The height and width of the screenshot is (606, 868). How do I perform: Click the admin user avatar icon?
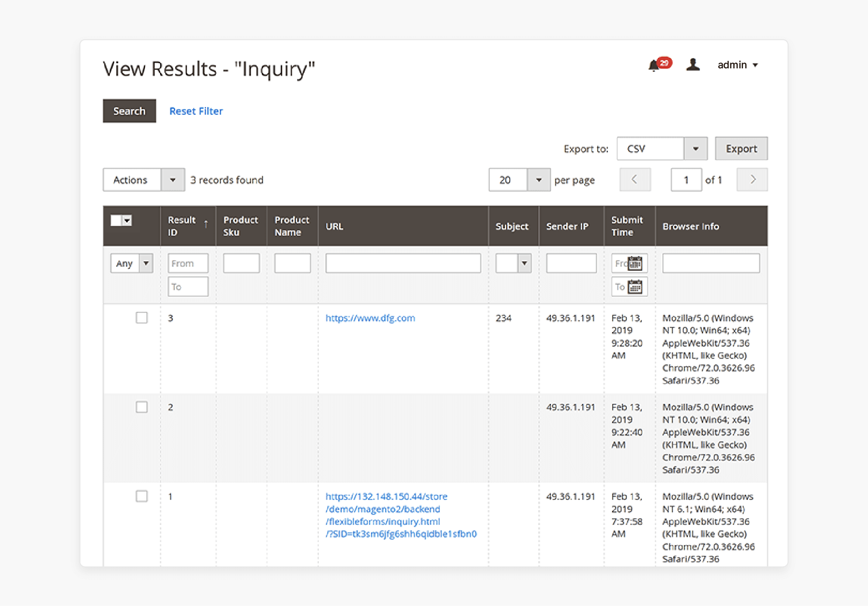(693, 64)
